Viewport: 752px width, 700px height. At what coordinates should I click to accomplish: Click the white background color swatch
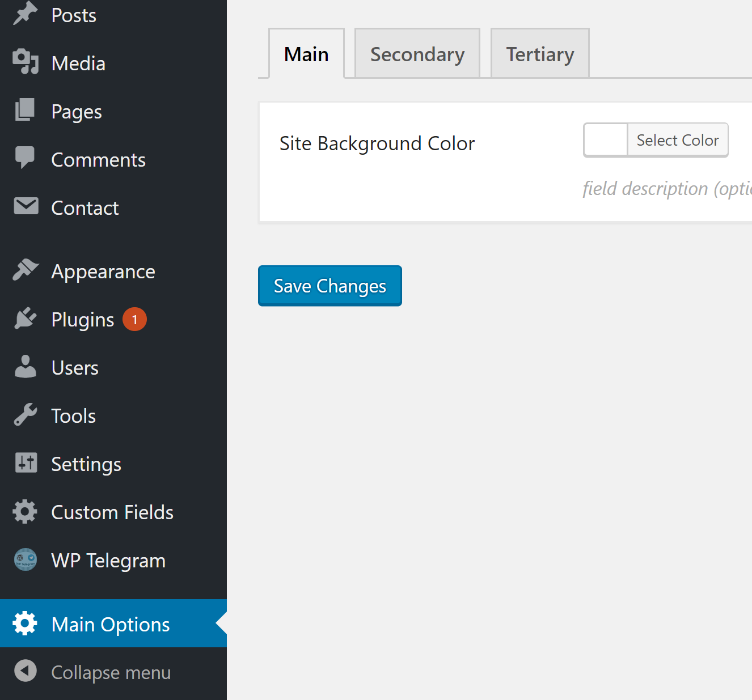[606, 140]
